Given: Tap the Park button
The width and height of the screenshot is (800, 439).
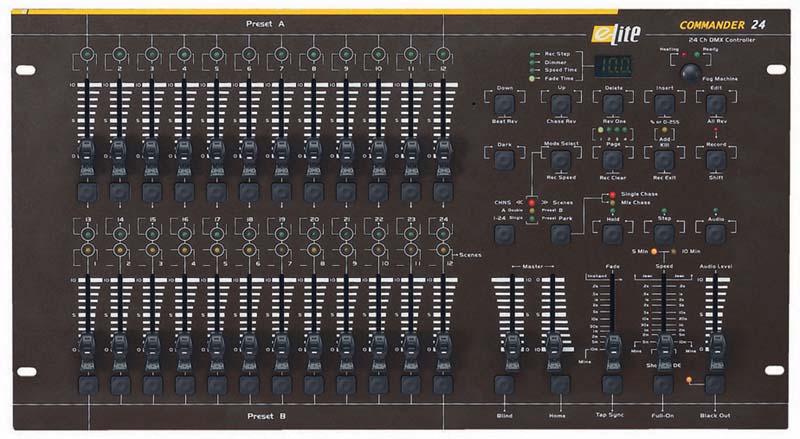Looking at the screenshot, I should pos(561,234).
